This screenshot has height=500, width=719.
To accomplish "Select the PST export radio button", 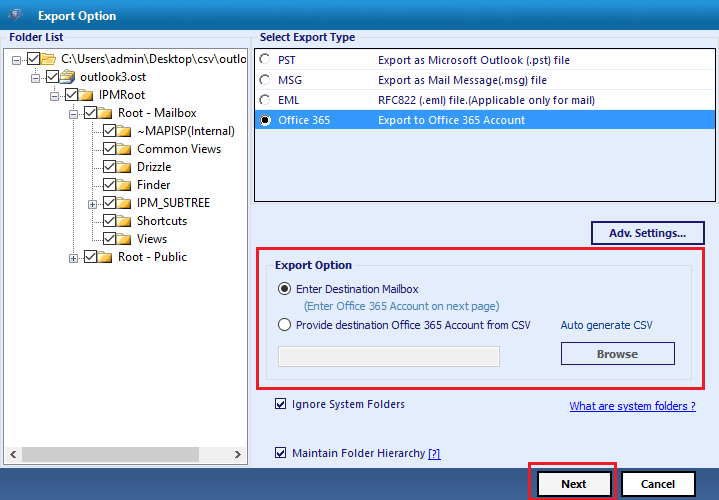I will [x=265, y=60].
